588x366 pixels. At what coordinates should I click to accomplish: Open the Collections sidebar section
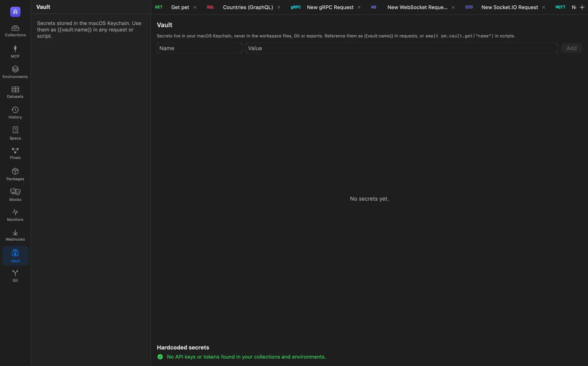15,31
